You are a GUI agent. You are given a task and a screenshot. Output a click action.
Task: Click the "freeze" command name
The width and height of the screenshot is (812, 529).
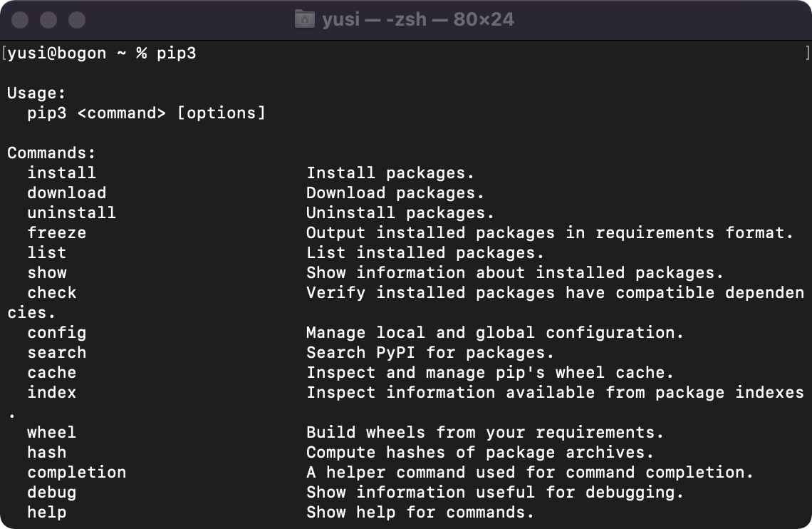pos(57,233)
